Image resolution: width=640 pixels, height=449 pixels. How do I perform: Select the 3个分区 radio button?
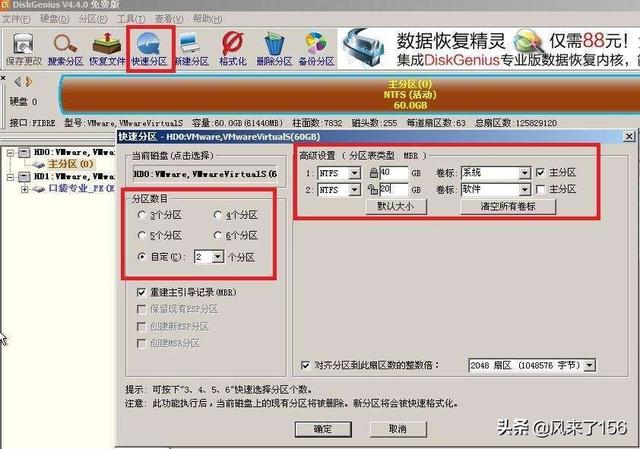144,215
